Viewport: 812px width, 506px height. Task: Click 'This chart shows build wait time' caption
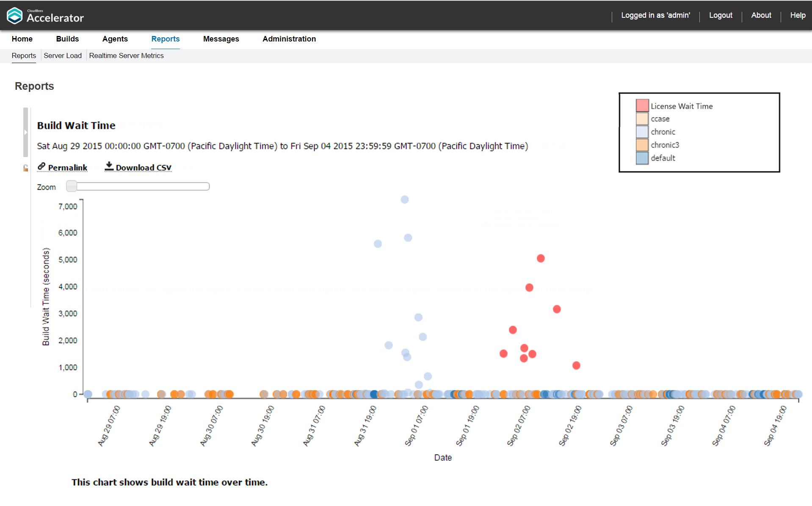tap(169, 482)
